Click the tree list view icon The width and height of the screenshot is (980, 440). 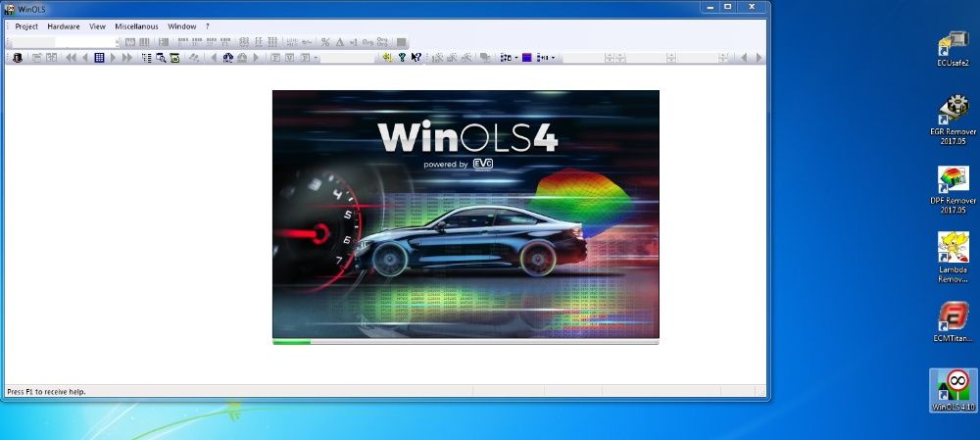point(146,58)
